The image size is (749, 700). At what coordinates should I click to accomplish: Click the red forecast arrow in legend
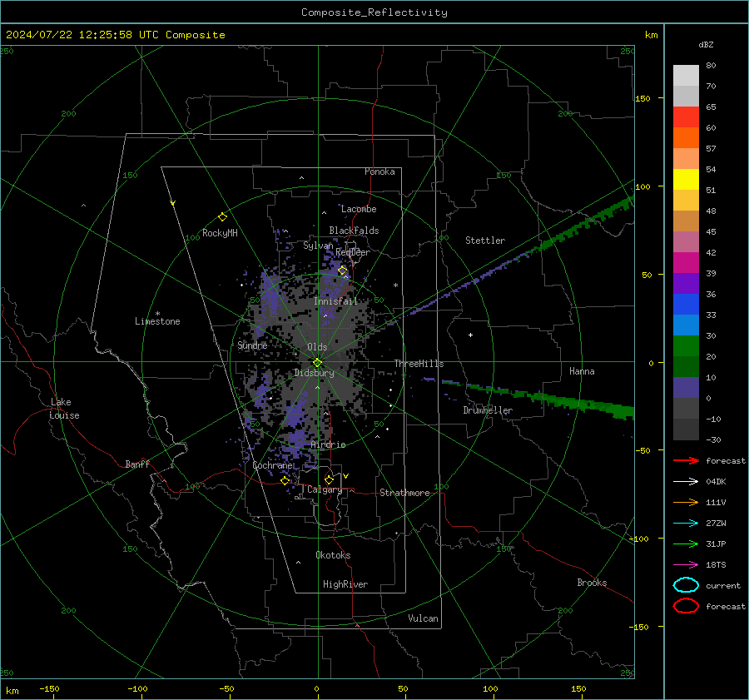point(686,460)
